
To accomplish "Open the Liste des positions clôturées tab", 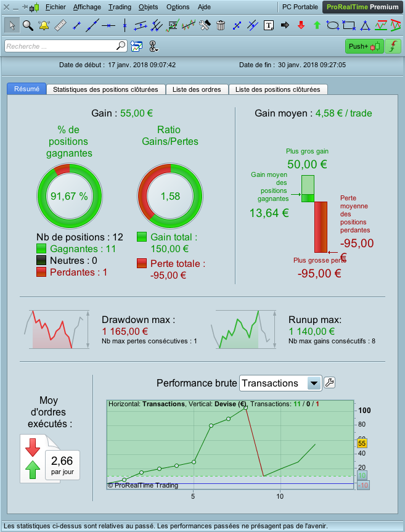I will pos(278,89).
